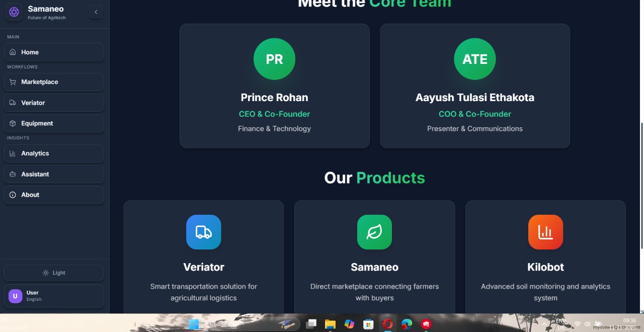Click the Assistant bot icon in sidebar
Image resolution: width=644 pixels, height=332 pixels.
pyautogui.click(x=13, y=174)
